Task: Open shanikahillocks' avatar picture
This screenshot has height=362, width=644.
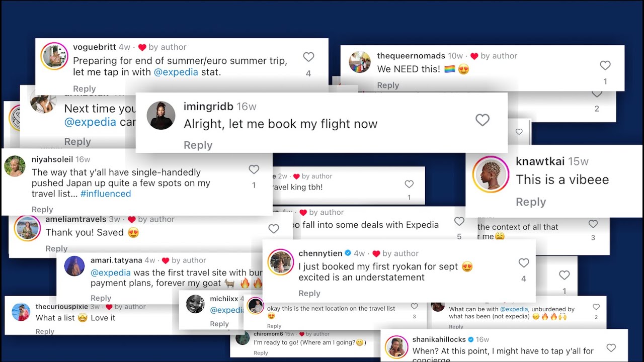Action: [396, 347]
